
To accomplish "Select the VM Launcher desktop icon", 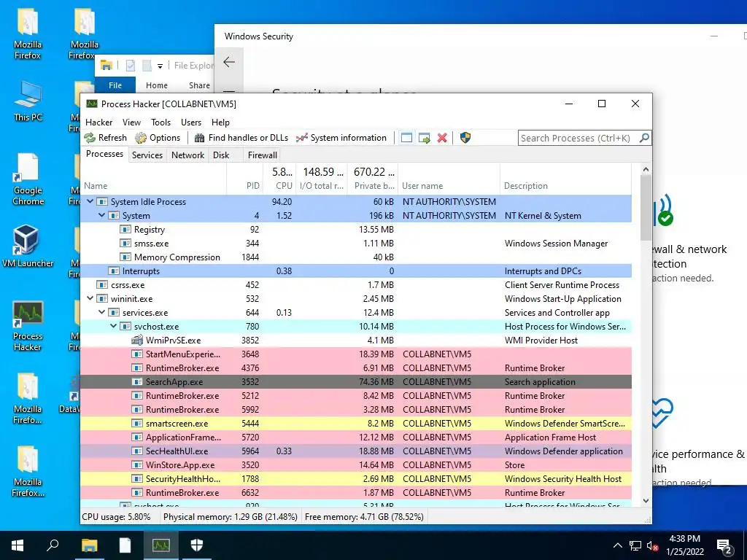I will point(28,246).
